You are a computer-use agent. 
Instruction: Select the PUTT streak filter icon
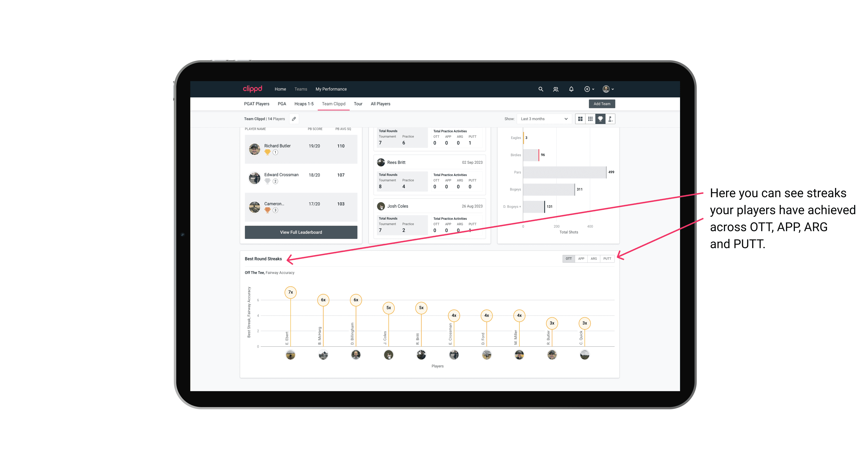point(607,259)
